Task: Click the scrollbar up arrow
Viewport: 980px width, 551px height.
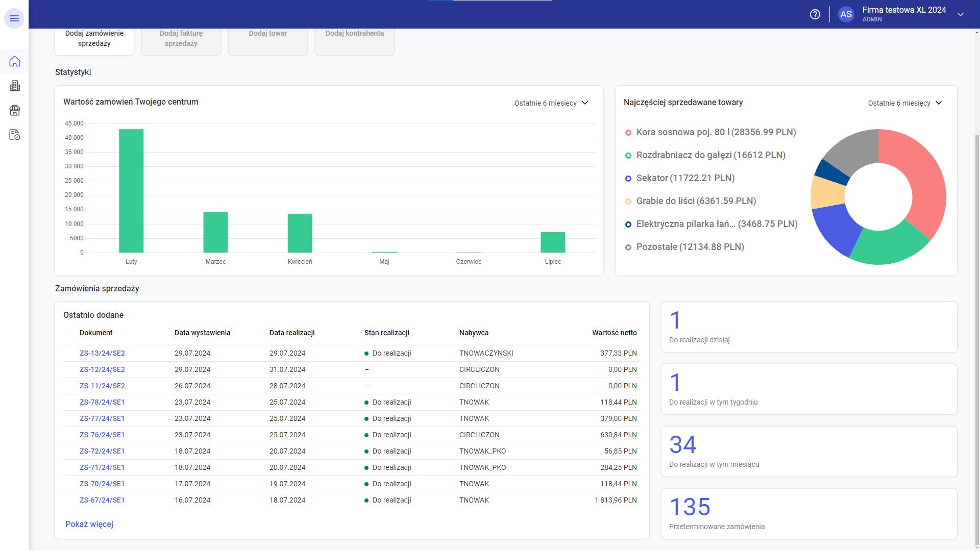Action: coord(977,32)
